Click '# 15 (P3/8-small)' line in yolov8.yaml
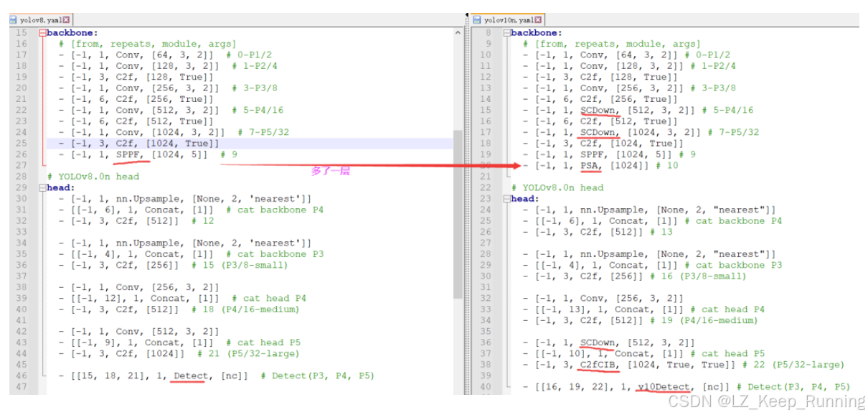Screen dimensions: 868x415 [174, 265]
